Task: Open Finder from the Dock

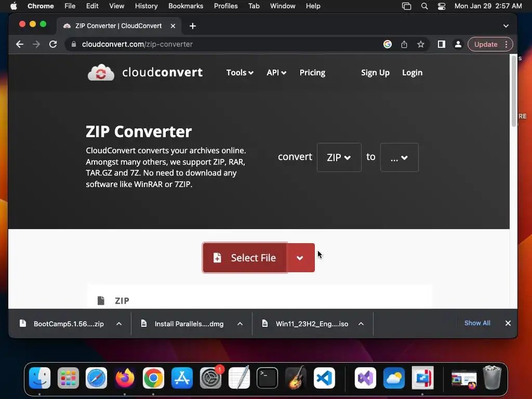Action: 39,378
